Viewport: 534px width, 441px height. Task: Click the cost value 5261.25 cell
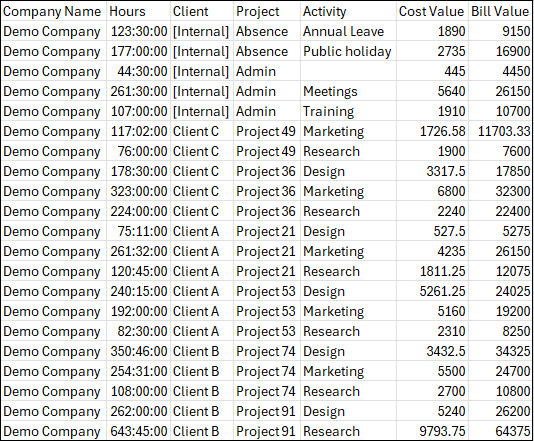click(x=433, y=291)
